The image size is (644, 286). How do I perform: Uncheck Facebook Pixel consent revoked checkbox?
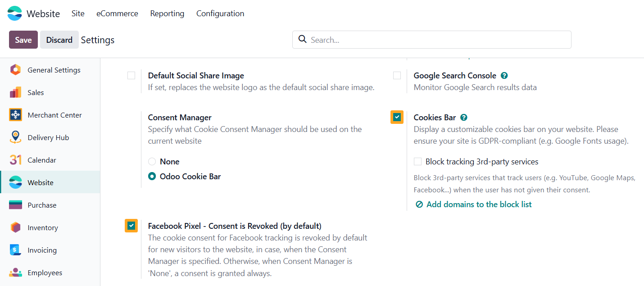[x=131, y=226]
